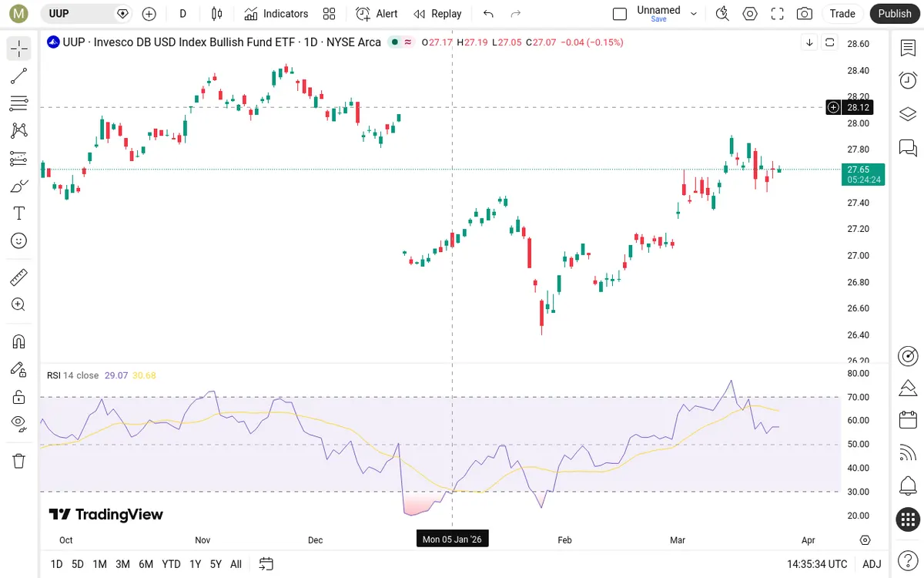Undo the last chart action

[x=488, y=14]
